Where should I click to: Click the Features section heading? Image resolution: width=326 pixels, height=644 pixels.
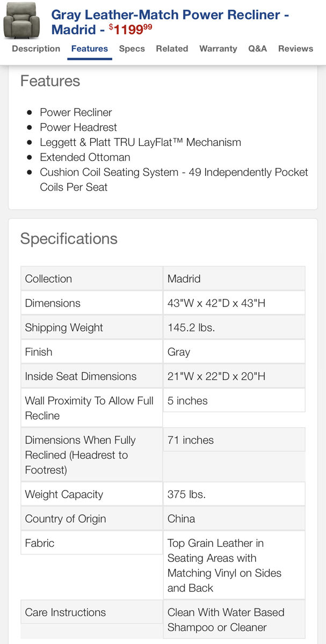50,81
